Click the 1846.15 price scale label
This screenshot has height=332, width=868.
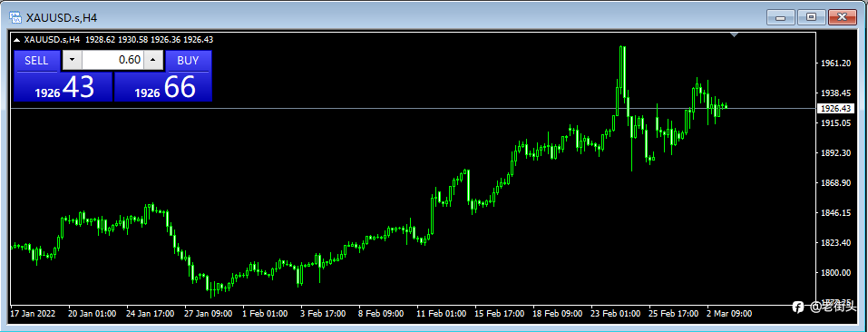click(836, 212)
